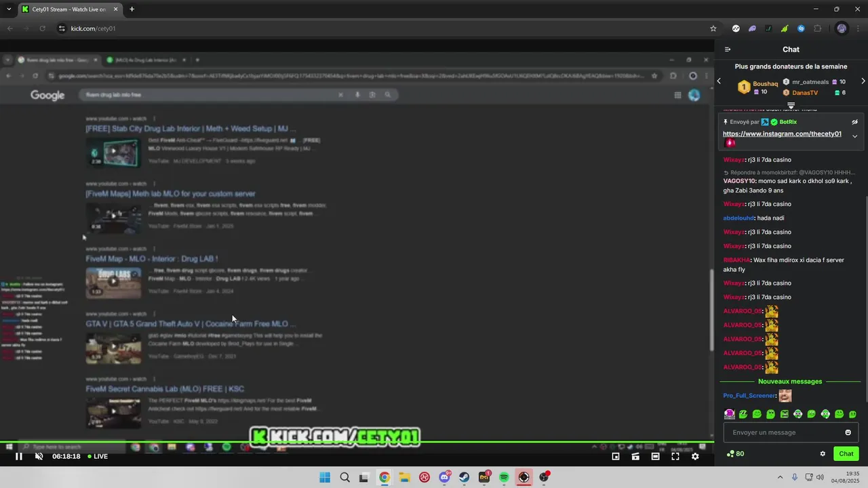This screenshot has height=488, width=868.
Task: Open the instagram.com/thecety01 link
Action: point(782,134)
